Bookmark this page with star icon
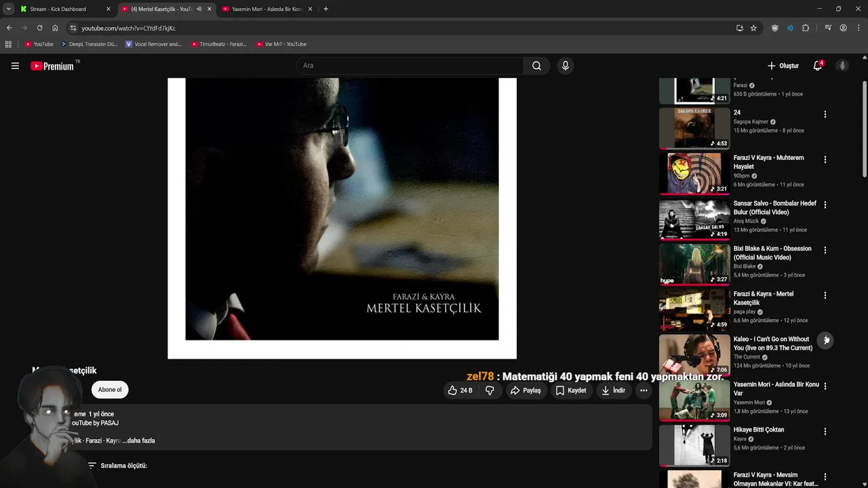Screen dimensions: 868x488 coord(753,28)
